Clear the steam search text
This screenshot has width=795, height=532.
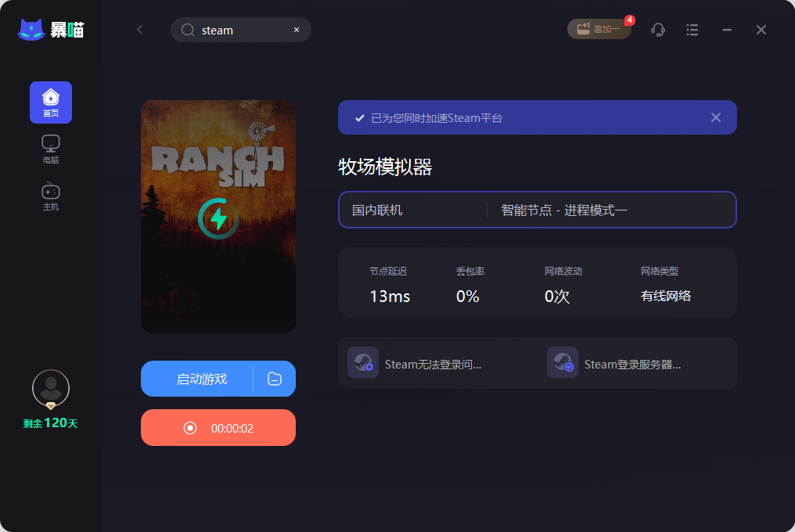[x=297, y=30]
